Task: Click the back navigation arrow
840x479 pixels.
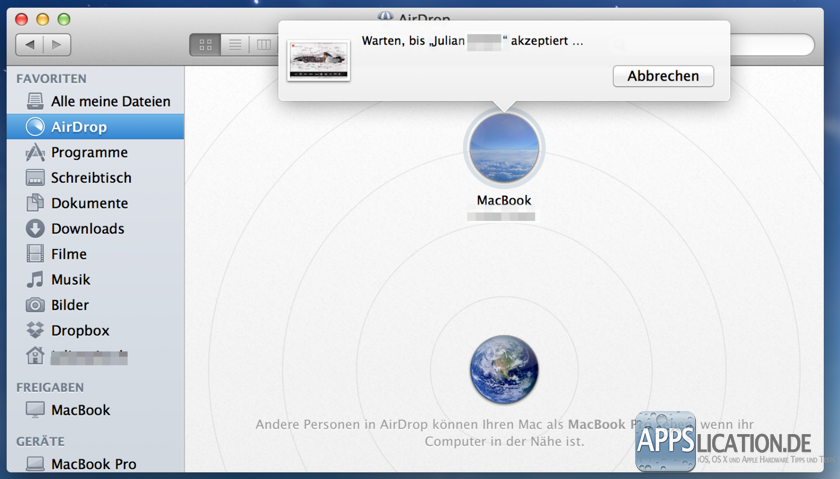Action: point(30,44)
